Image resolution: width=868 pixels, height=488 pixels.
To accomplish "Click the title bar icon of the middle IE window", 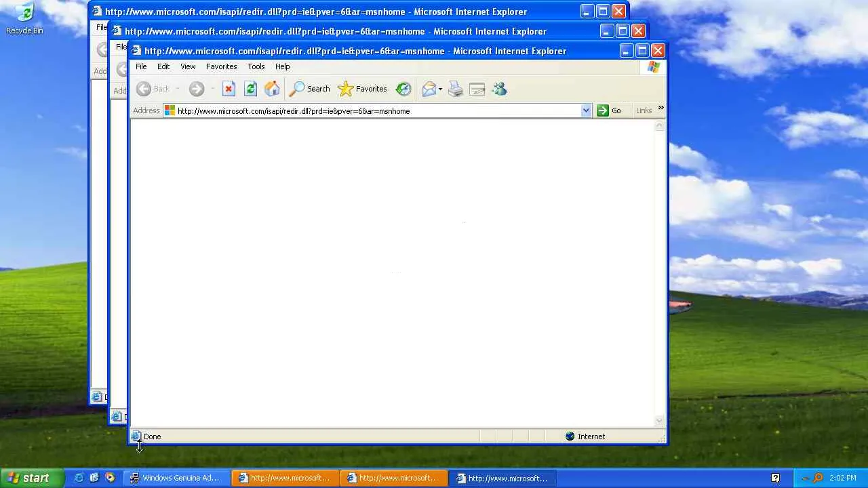I will point(117,31).
